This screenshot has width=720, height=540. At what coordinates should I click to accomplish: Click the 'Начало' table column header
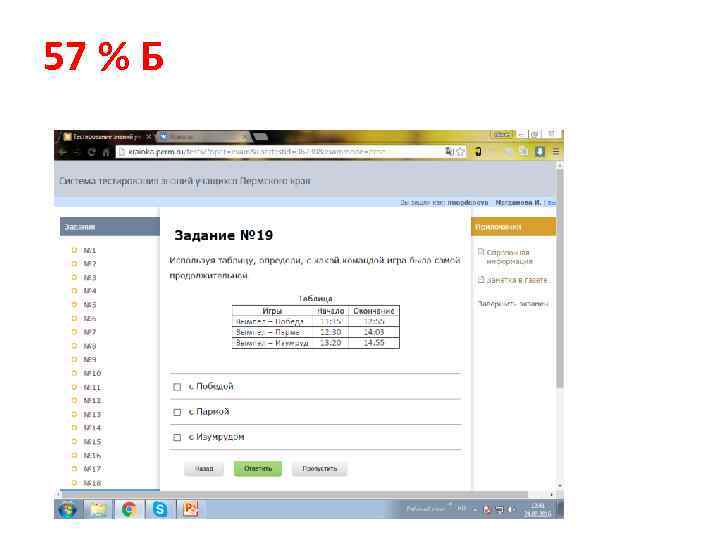click(331, 311)
